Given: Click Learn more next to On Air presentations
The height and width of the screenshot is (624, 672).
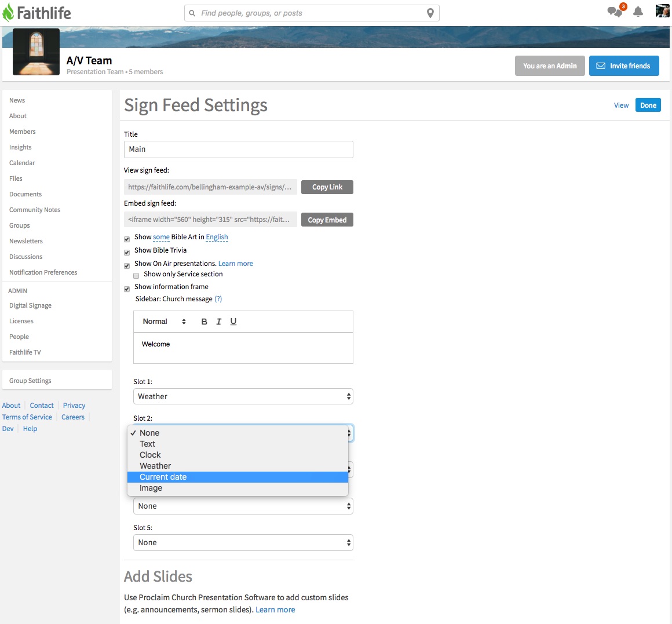Looking at the screenshot, I should (236, 264).
